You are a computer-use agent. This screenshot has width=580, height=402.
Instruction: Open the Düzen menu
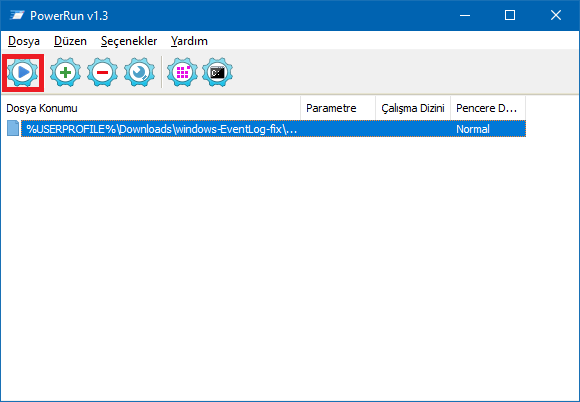coord(70,41)
